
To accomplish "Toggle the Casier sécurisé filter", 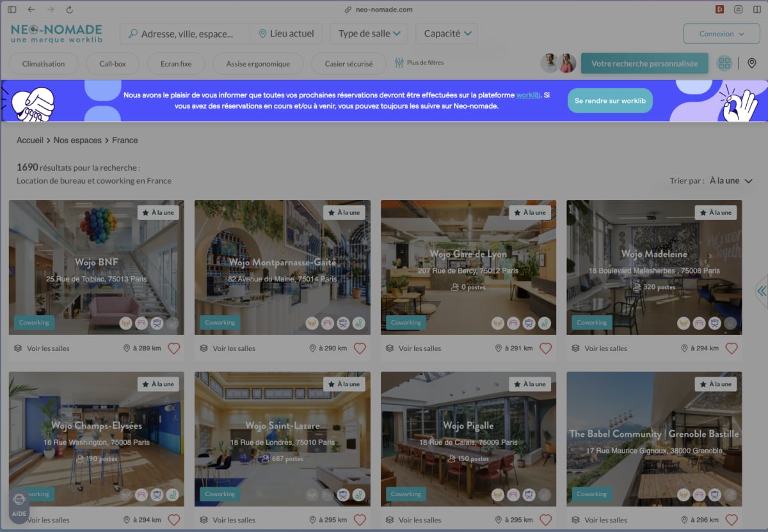I will [x=349, y=64].
